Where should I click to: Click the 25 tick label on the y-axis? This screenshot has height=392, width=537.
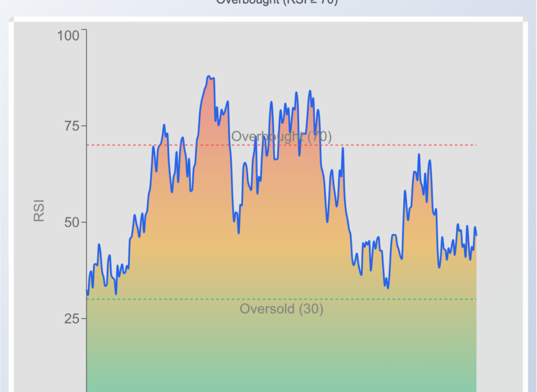coord(71,319)
